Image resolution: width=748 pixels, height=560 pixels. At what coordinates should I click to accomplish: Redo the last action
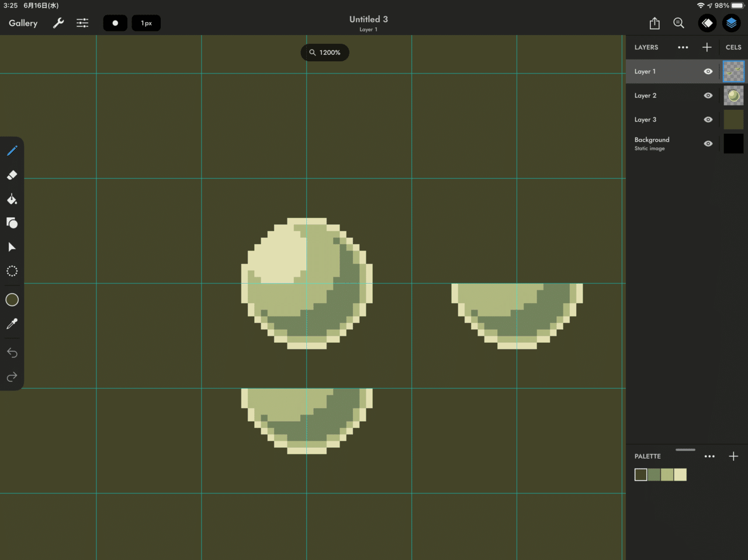(12, 377)
